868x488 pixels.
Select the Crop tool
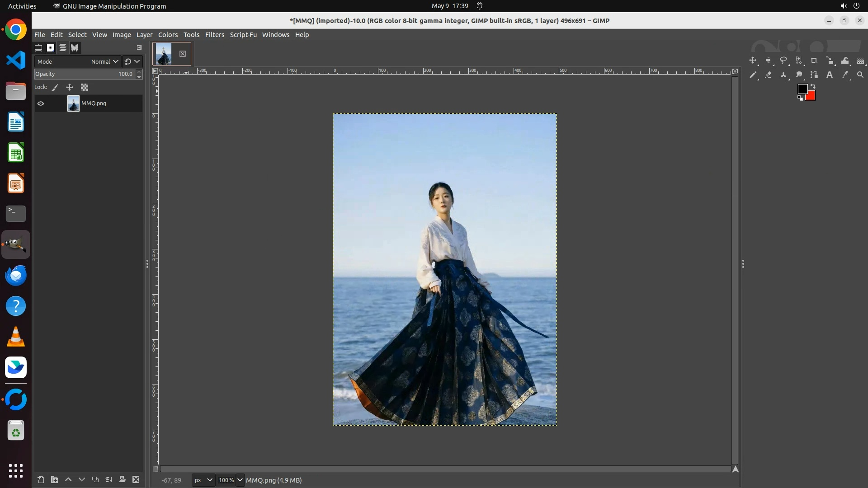[x=814, y=61]
